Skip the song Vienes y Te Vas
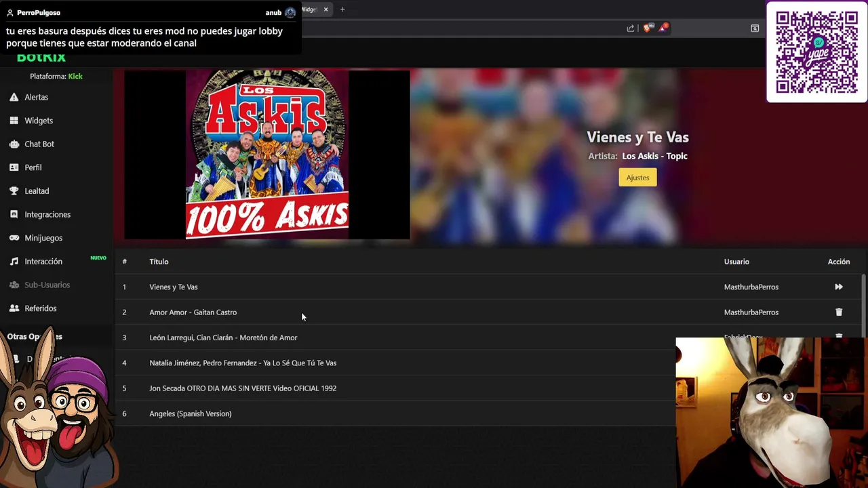 pyautogui.click(x=839, y=287)
